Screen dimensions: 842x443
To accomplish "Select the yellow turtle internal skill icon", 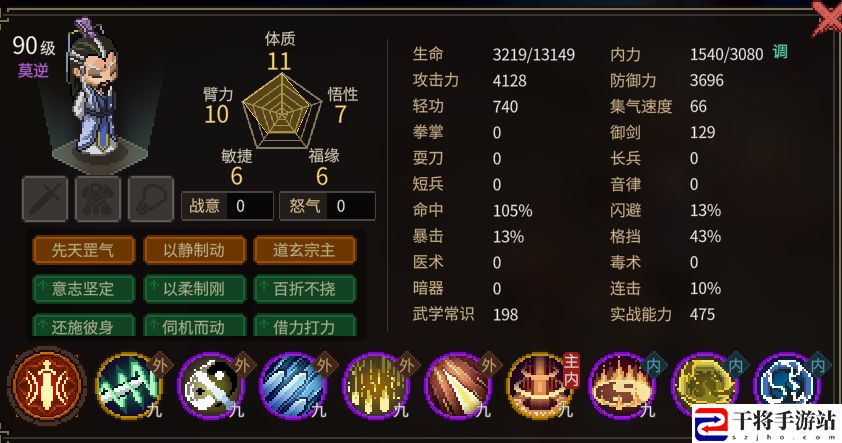I will coord(706,386).
